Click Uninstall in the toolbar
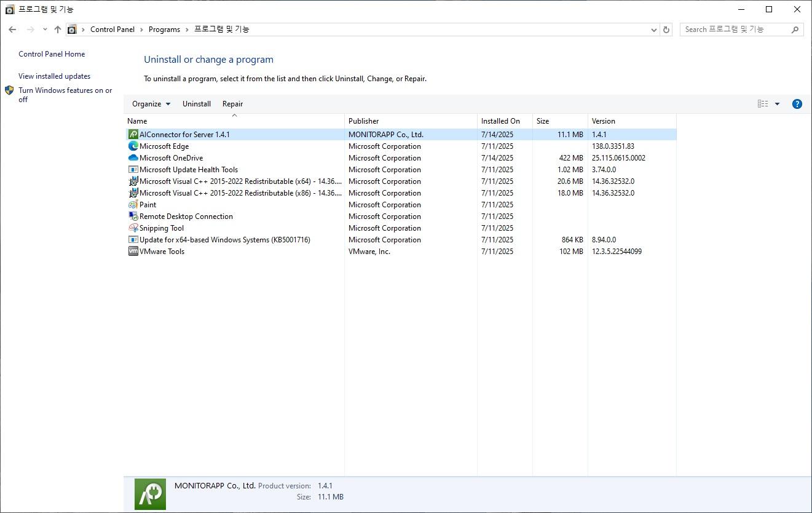 coord(197,104)
